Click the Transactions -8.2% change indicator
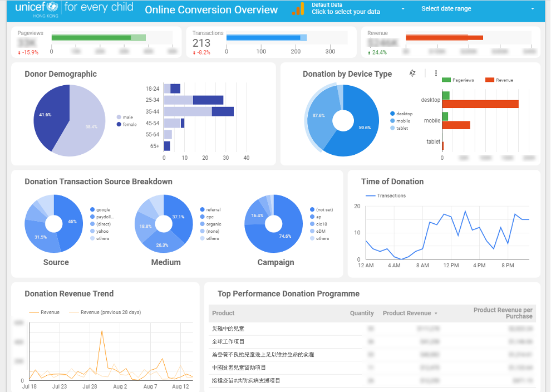 point(201,52)
